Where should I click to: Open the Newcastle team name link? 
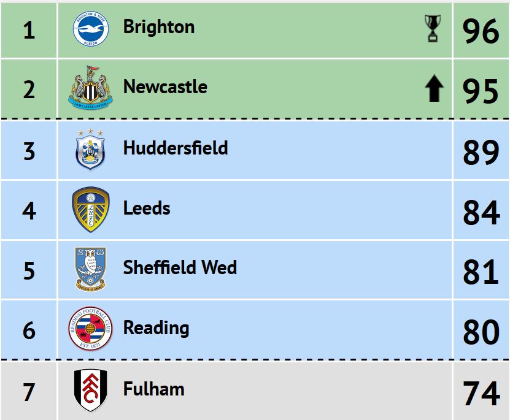coord(165,86)
